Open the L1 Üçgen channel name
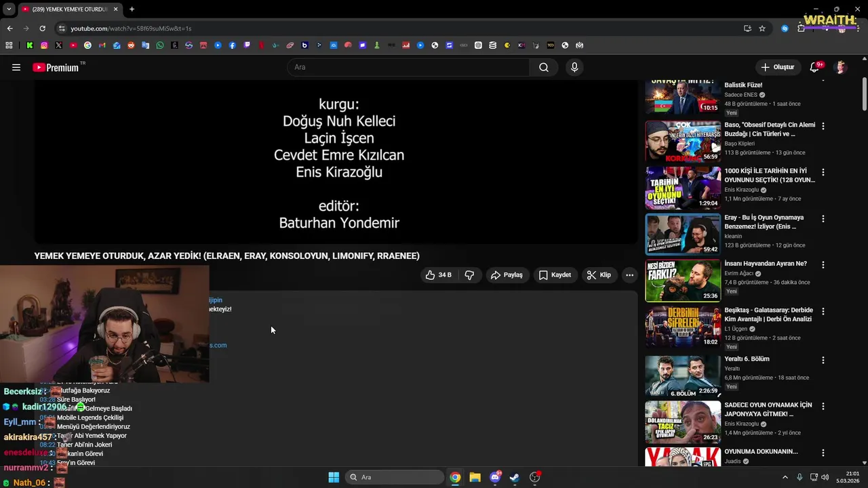Image resolution: width=868 pixels, height=488 pixels. (x=736, y=329)
